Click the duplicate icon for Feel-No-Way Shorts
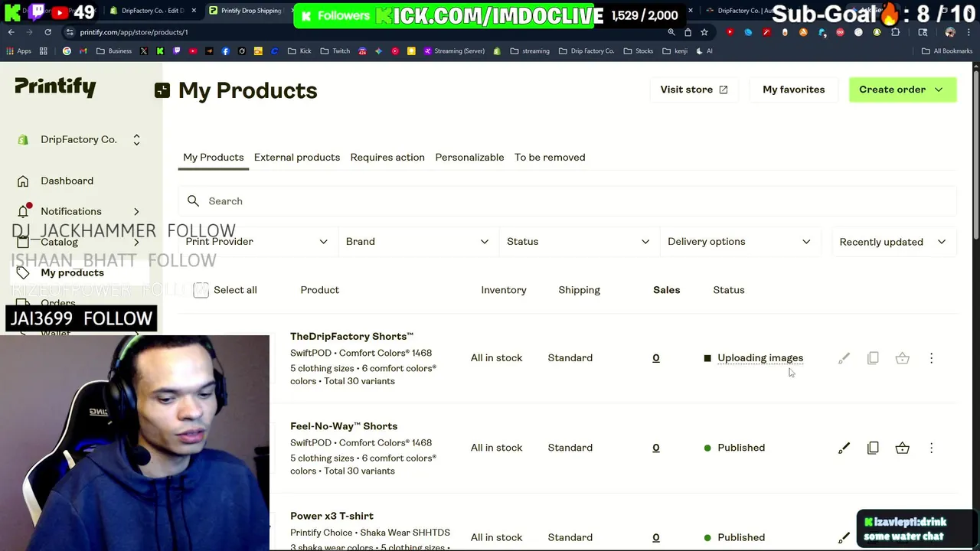The image size is (980, 551). click(873, 448)
